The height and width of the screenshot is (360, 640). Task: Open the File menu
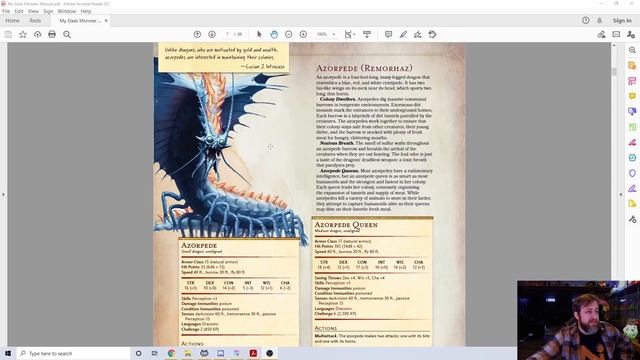6,11
